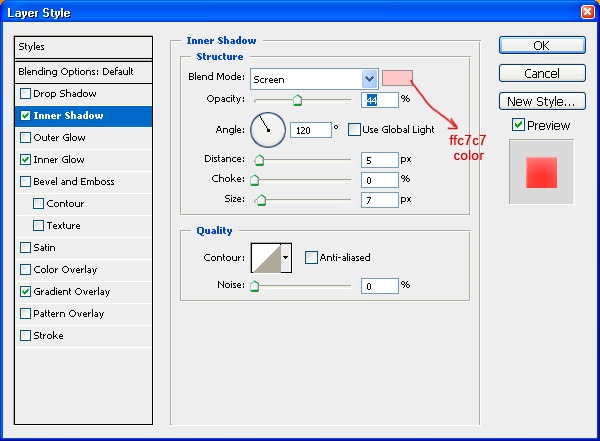The width and height of the screenshot is (600, 441).
Task: Select the Styles list header
Action: tap(83, 47)
